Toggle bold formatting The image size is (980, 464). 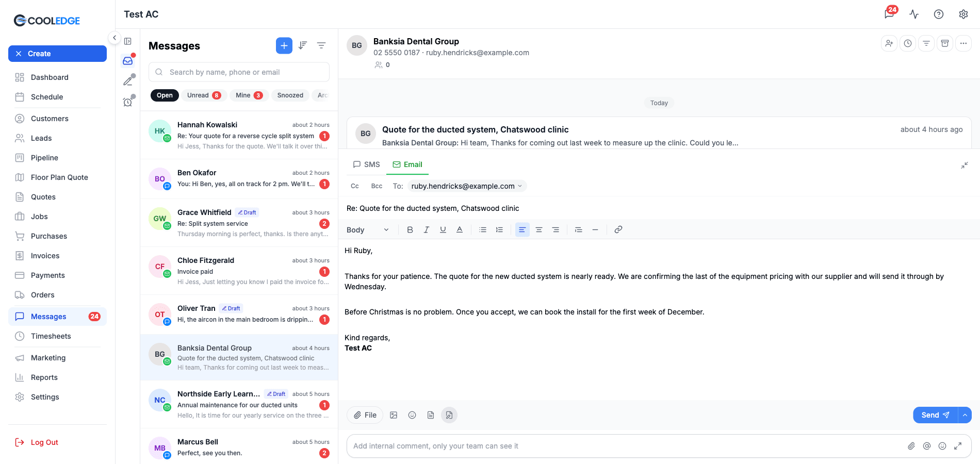point(410,229)
